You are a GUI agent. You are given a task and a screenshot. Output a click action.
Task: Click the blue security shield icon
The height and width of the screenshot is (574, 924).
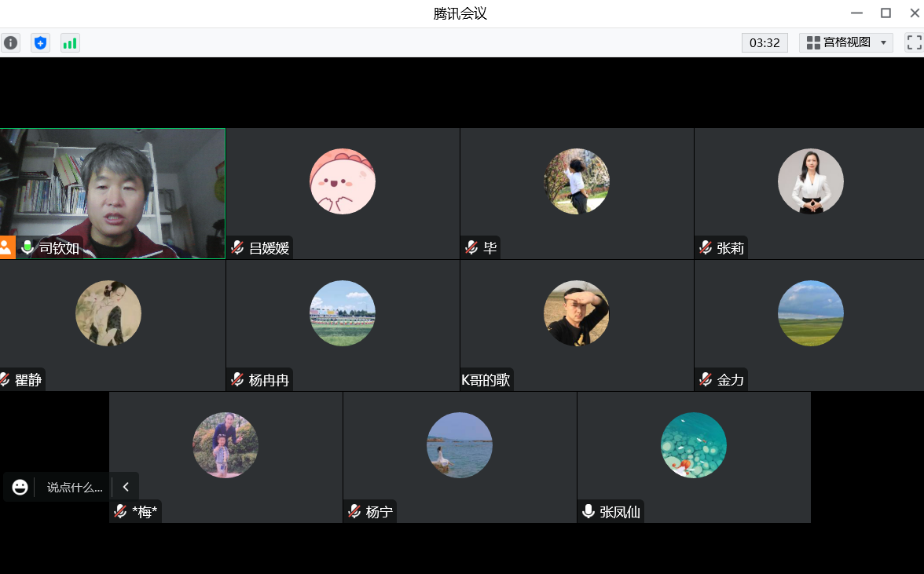coord(40,43)
